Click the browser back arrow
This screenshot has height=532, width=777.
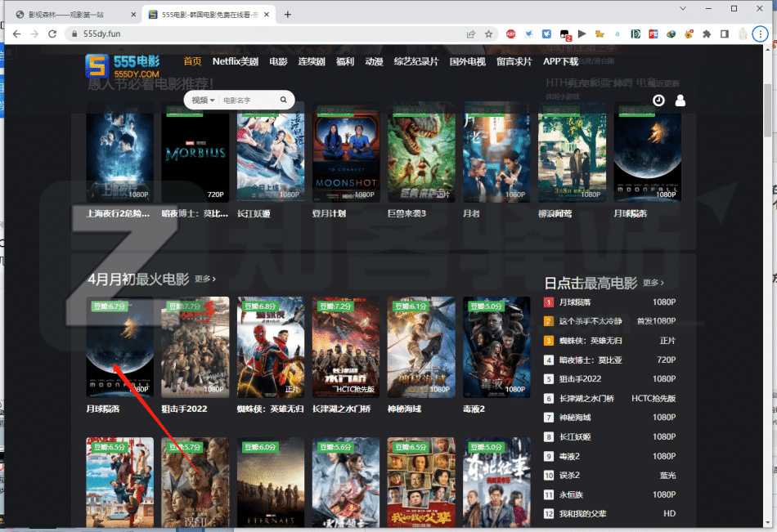click(16, 34)
